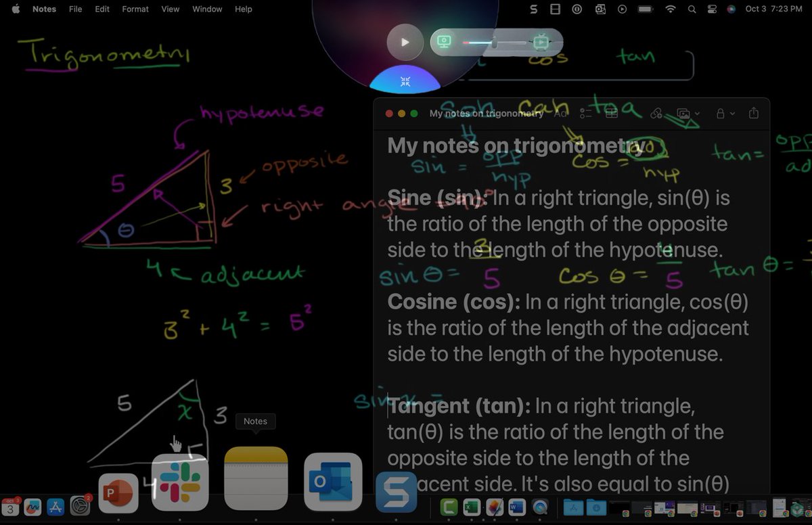Open Snagit from the Dock

click(397, 493)
